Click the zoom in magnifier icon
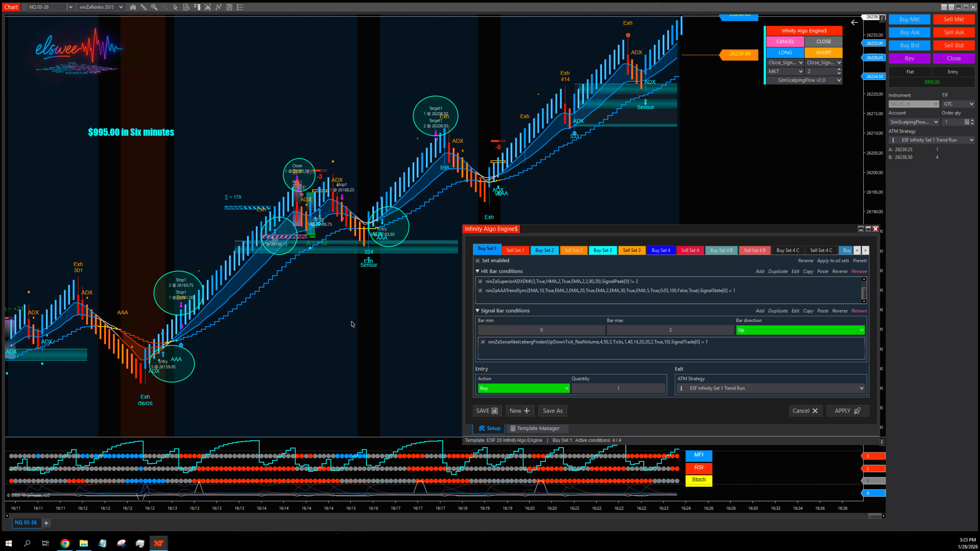 (154, 7)
